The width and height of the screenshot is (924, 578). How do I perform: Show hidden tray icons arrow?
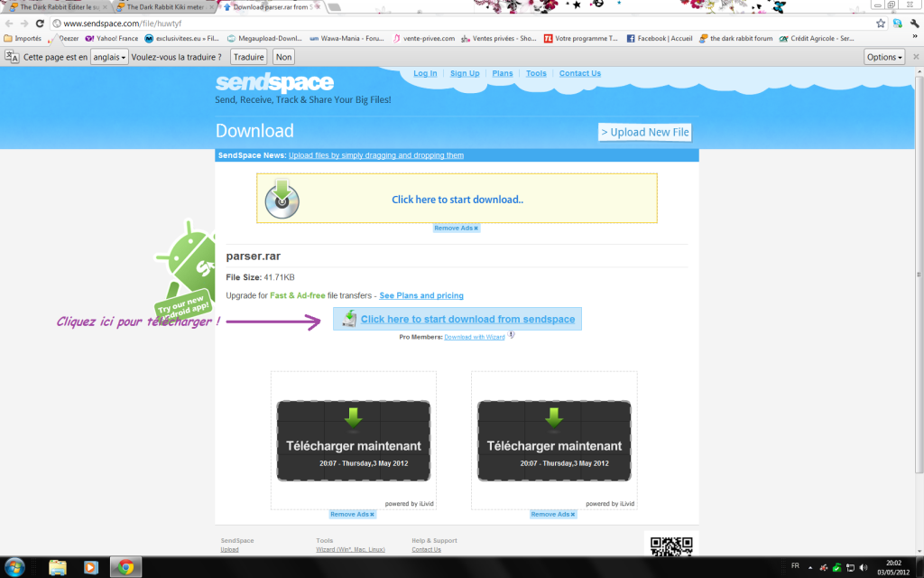tap(810, 567)
